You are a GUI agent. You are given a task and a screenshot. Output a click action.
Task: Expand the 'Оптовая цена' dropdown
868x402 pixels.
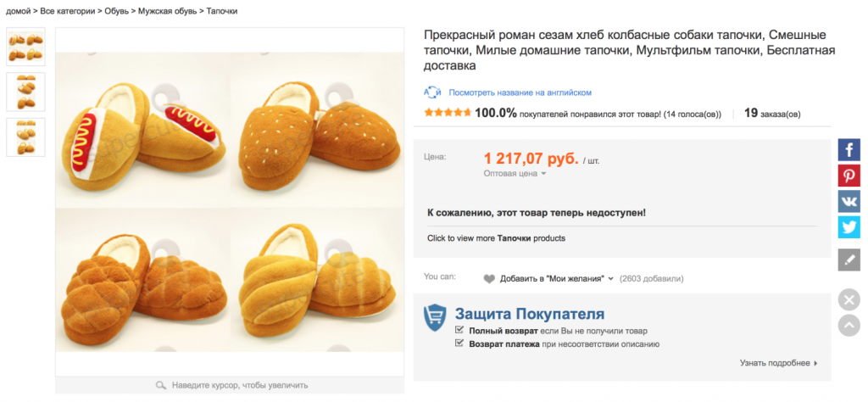[543, 174]
